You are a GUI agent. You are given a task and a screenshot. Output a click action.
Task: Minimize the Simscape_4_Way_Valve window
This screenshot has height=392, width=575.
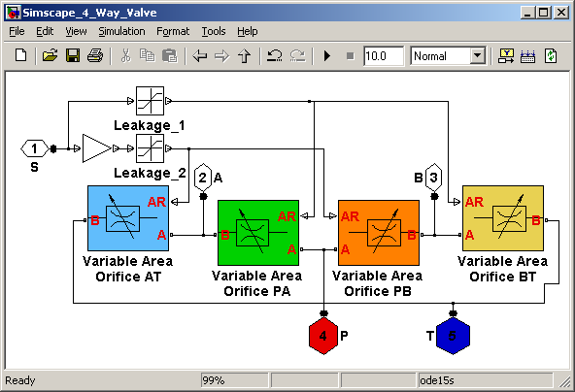(x=527, y=13)
